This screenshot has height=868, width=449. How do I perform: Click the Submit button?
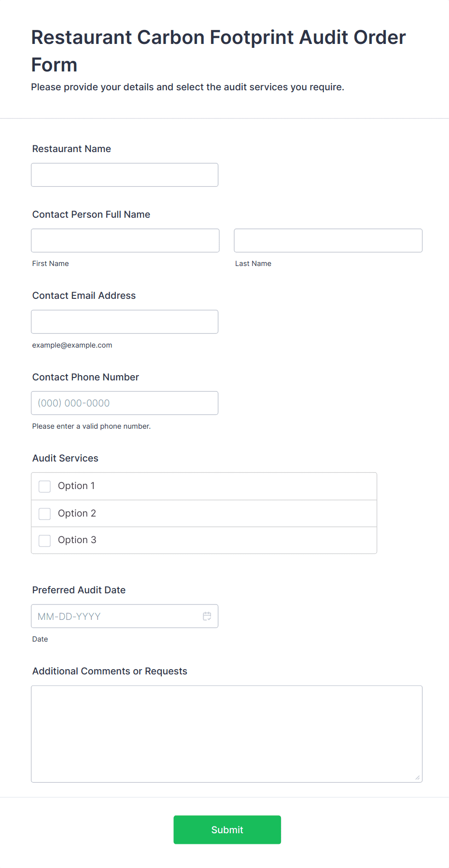click(x=227, y=829)
